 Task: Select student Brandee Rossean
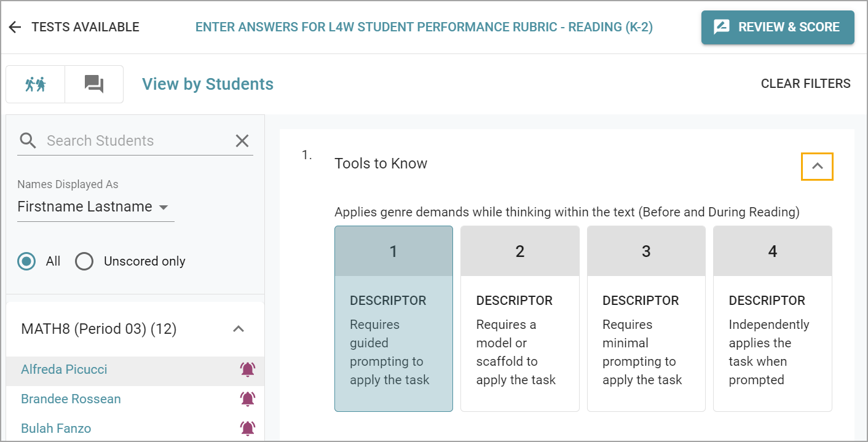(71, 399)
